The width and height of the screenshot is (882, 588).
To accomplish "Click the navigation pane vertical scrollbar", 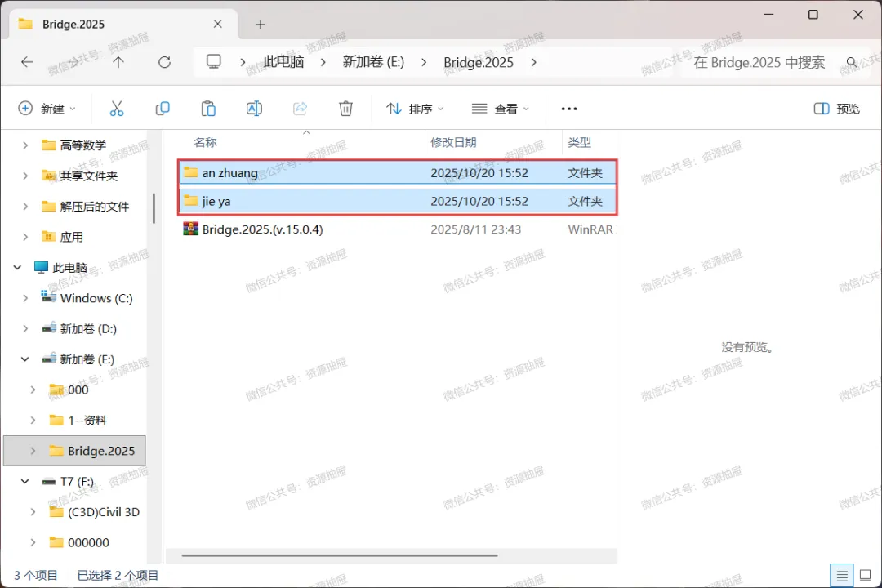I will pos(154,208).
